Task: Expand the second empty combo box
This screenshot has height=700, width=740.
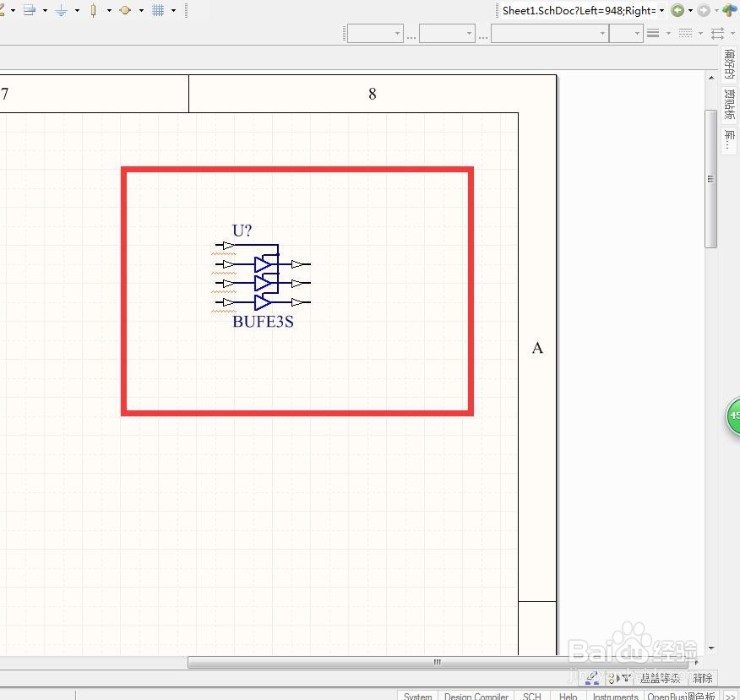Action: pyautogui.click(x=469, y=34)
